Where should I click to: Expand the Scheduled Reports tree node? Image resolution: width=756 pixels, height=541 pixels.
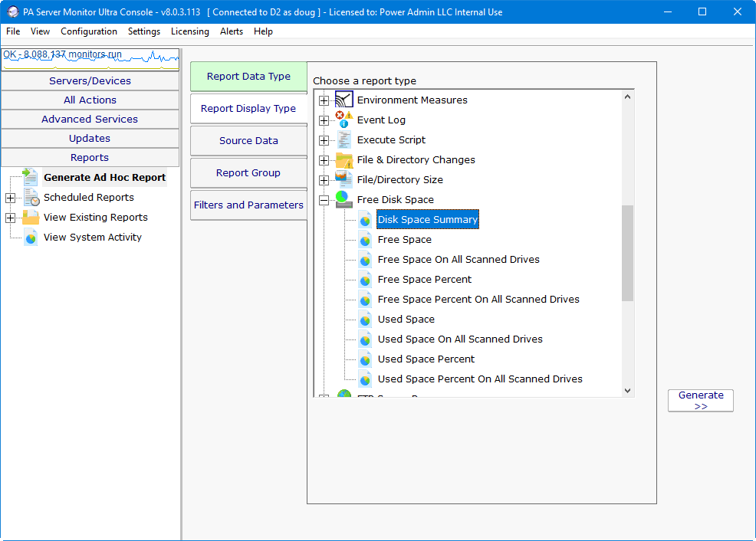tap(10, 198)
